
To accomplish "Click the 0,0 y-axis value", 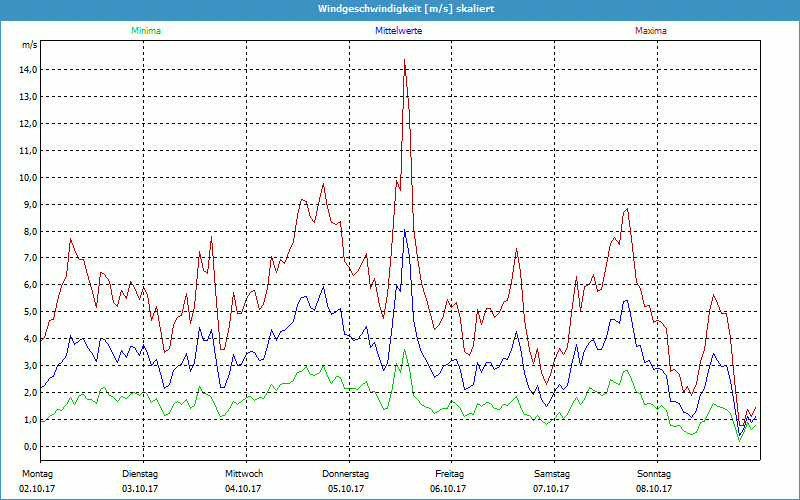I will click(x=31, y=446).
